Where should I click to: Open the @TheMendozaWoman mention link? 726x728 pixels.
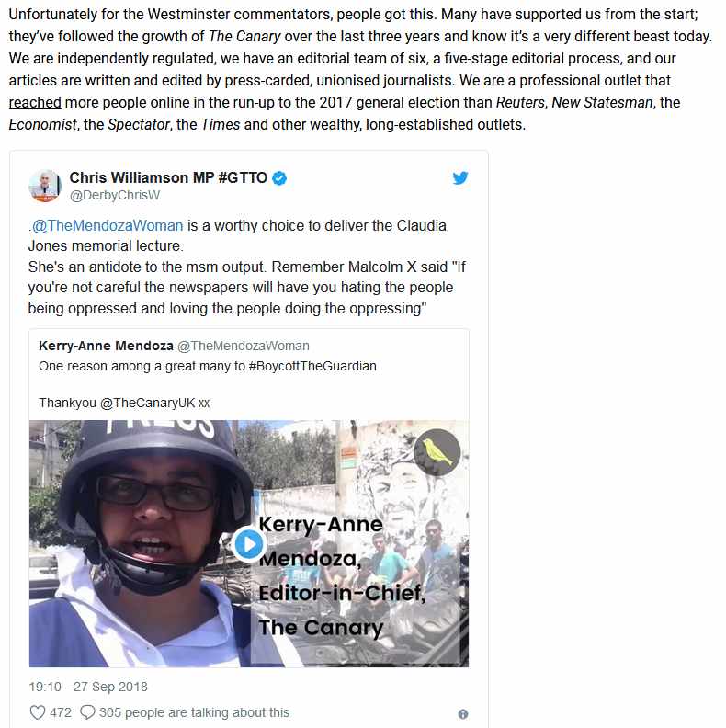(x=108, y=225)
